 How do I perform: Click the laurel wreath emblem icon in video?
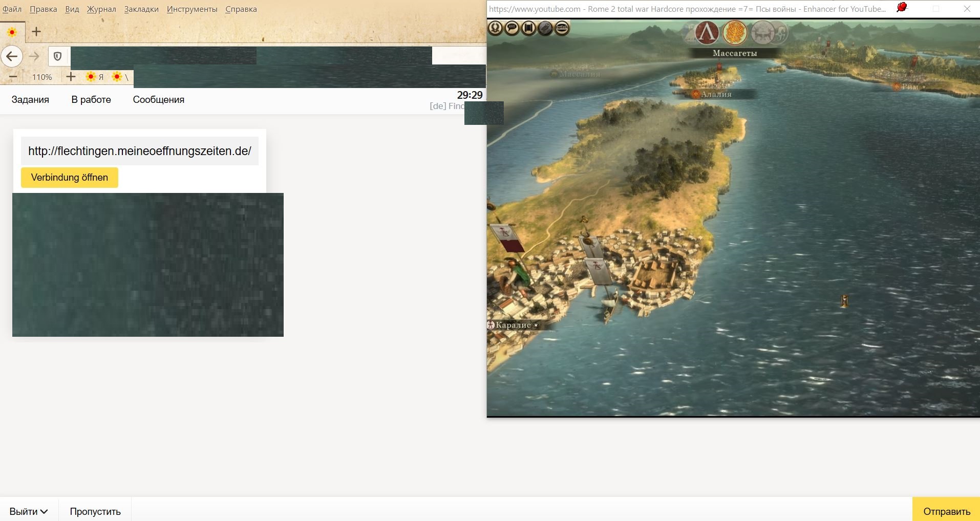pyautogui.click(x=495, y=28)
